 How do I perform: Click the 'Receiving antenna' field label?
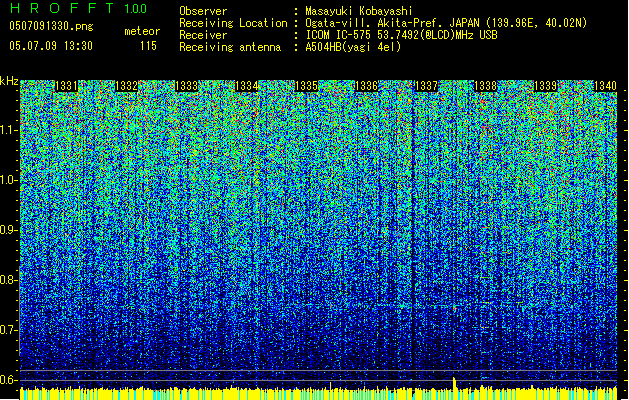(230, 47)
